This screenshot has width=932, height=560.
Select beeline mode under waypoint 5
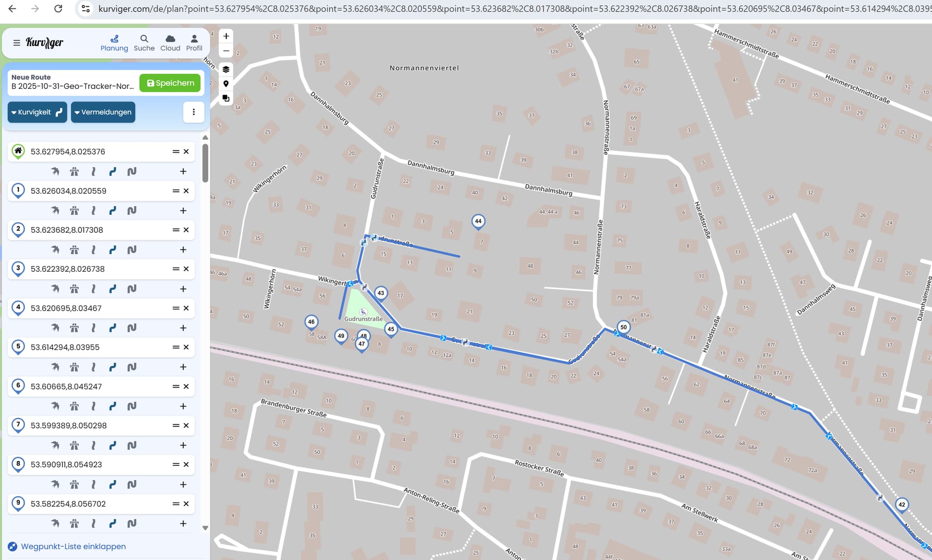(x=55, y=367)
